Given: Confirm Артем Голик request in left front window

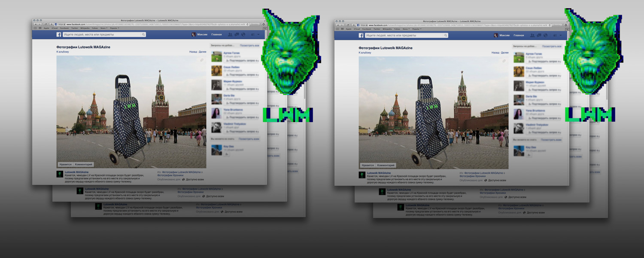Looking at the screenshot, I should [x=242, y=61].
